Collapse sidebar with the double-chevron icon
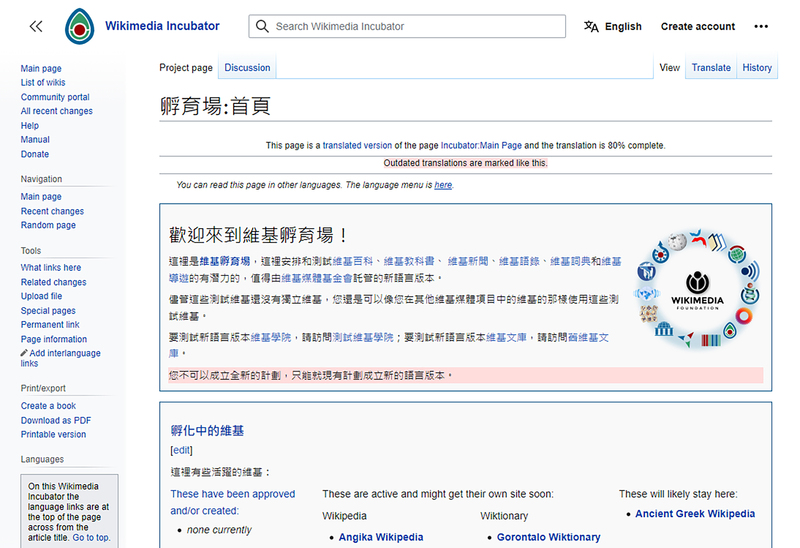 coord(36,26)
